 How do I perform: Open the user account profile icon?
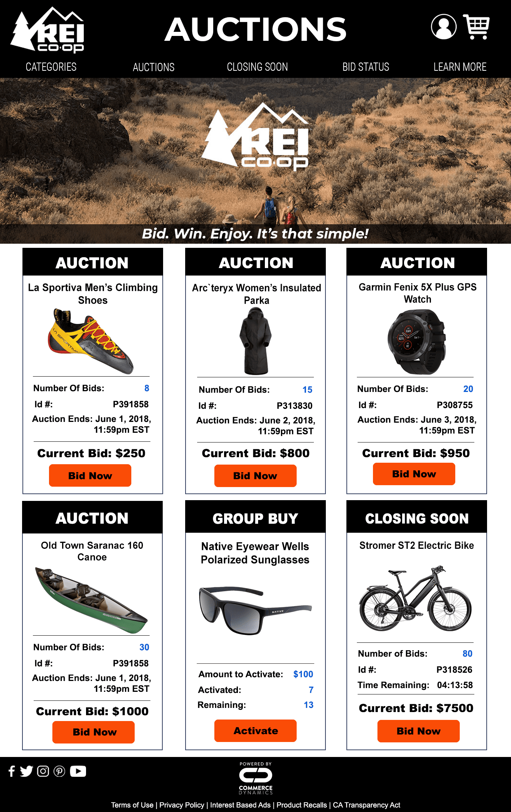444,27
